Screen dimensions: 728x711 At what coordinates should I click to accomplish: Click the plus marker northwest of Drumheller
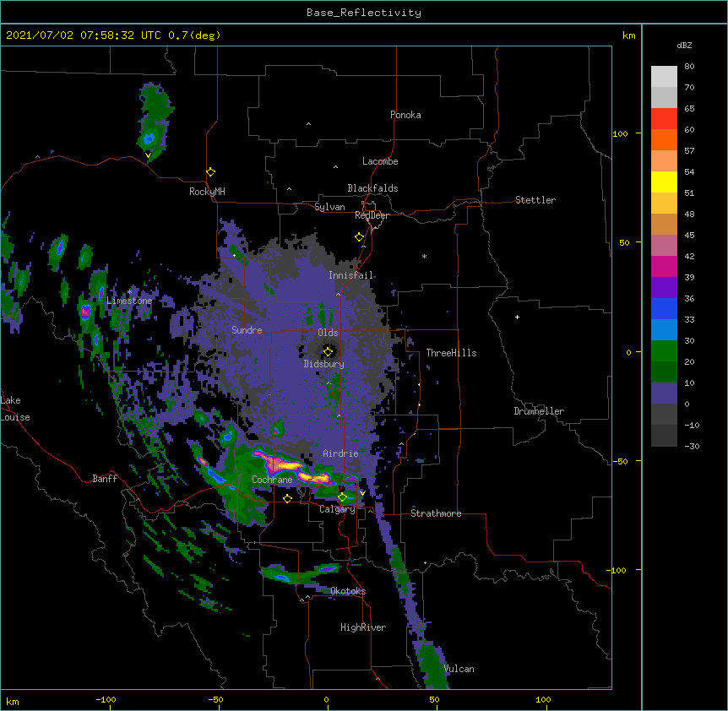[517, 317]
